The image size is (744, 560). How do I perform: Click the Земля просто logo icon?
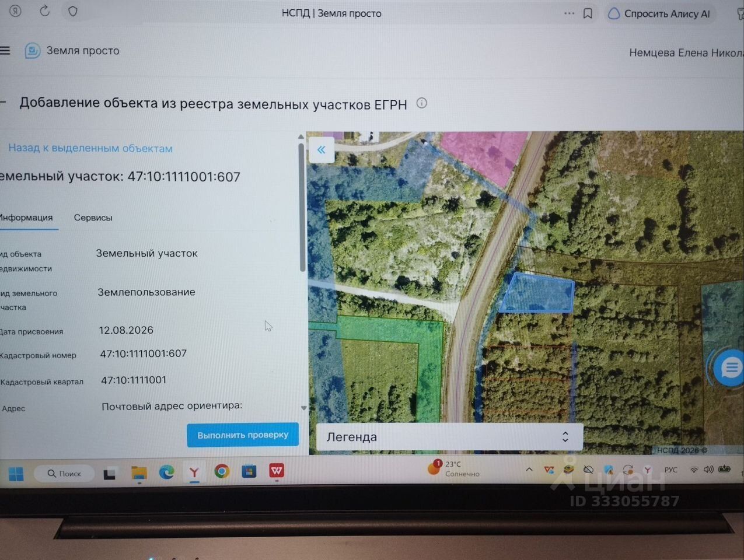point(32,51)
